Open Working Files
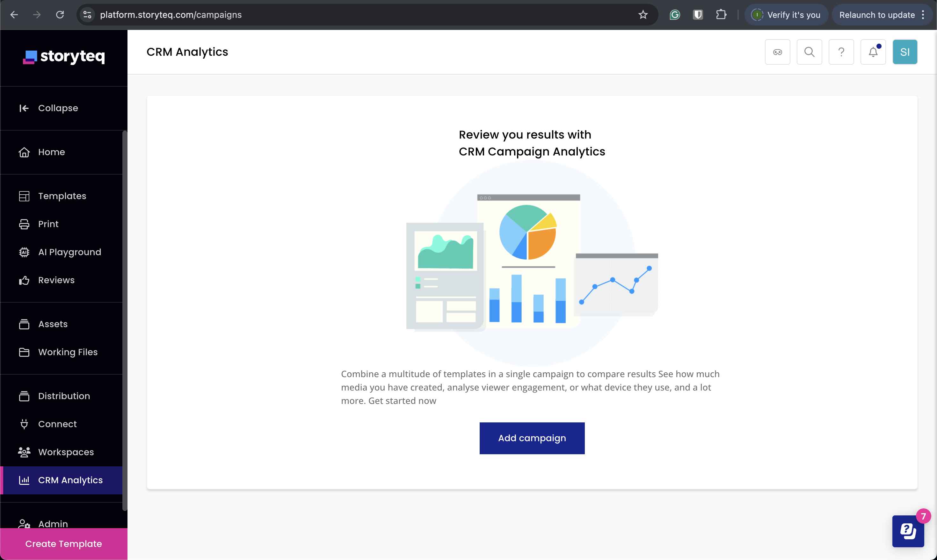 [x=61, y=352]
